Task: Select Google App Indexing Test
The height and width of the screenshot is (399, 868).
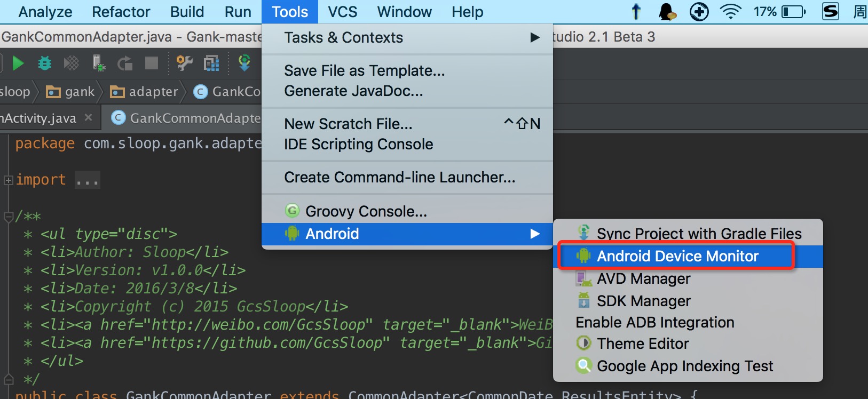Action: (688, 366)
